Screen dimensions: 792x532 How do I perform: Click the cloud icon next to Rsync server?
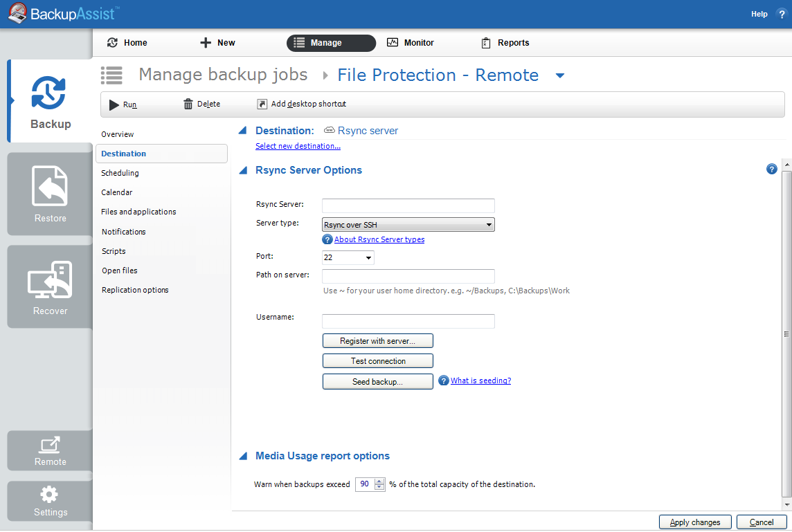(x=330, y=130)
